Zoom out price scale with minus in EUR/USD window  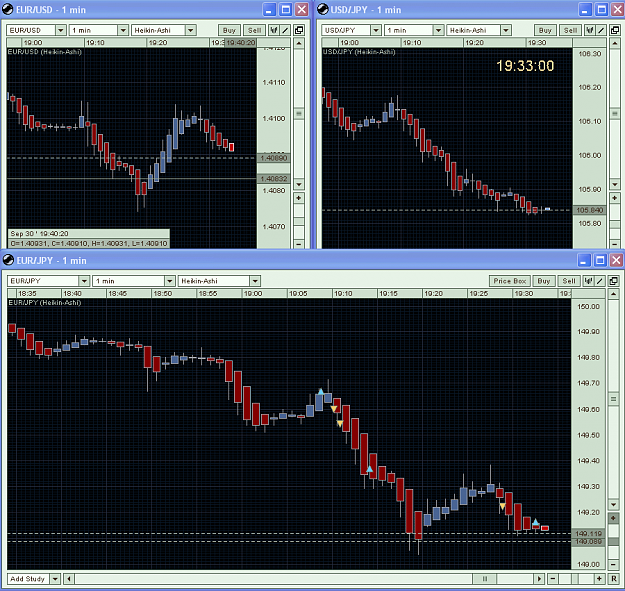point(299,244)
